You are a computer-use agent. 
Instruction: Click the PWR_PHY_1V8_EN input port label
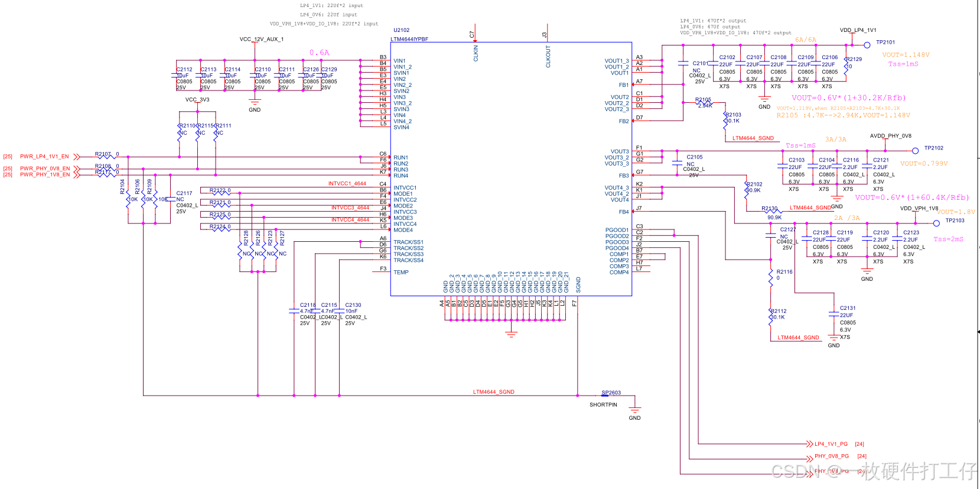click(45, 175)
